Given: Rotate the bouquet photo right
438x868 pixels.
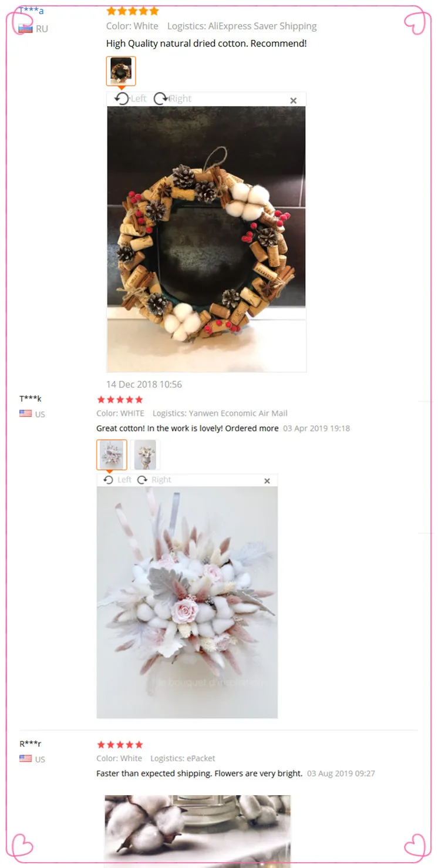Looking at the screenshot, I should click(154, 480).
